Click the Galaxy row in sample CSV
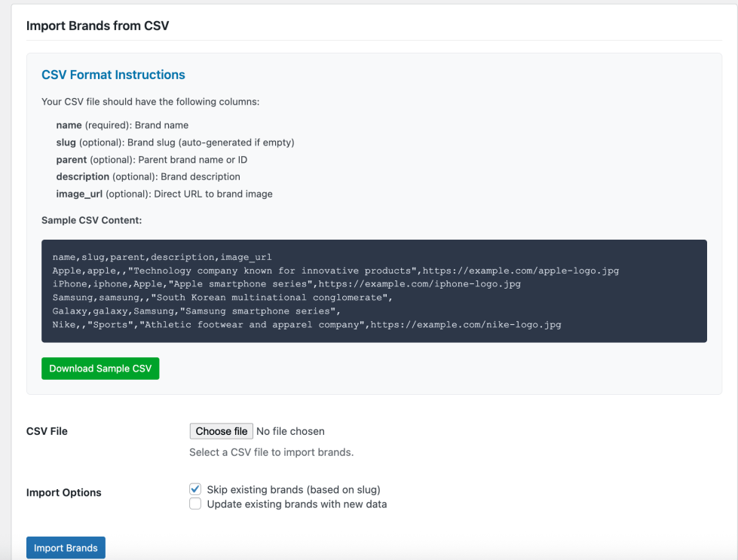This screenshot has height=560, width=738. tap(196, 311)
